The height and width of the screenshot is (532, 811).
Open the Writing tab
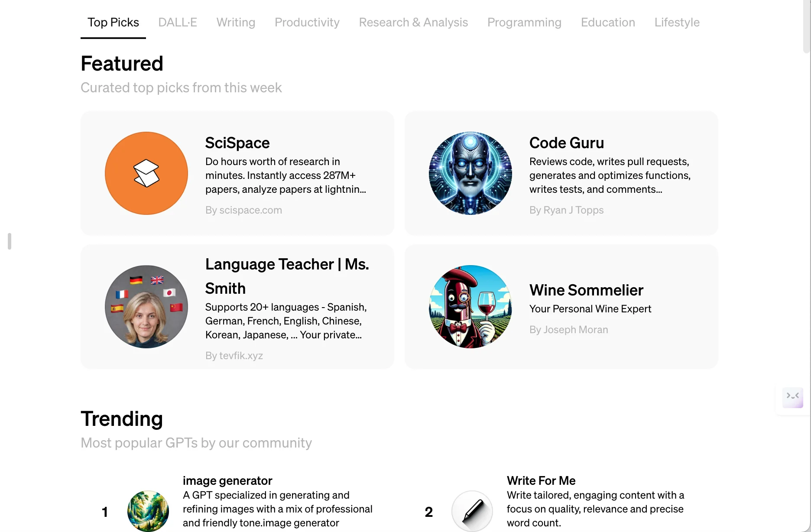236,23
